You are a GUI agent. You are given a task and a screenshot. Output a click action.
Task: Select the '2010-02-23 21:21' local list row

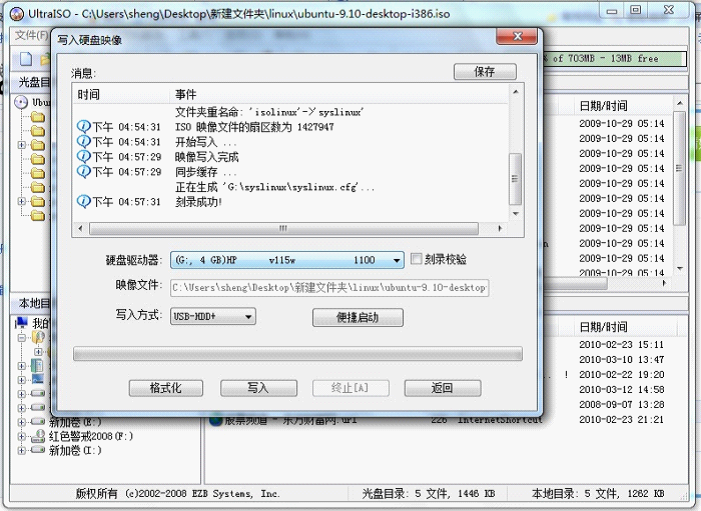point(621,419)
